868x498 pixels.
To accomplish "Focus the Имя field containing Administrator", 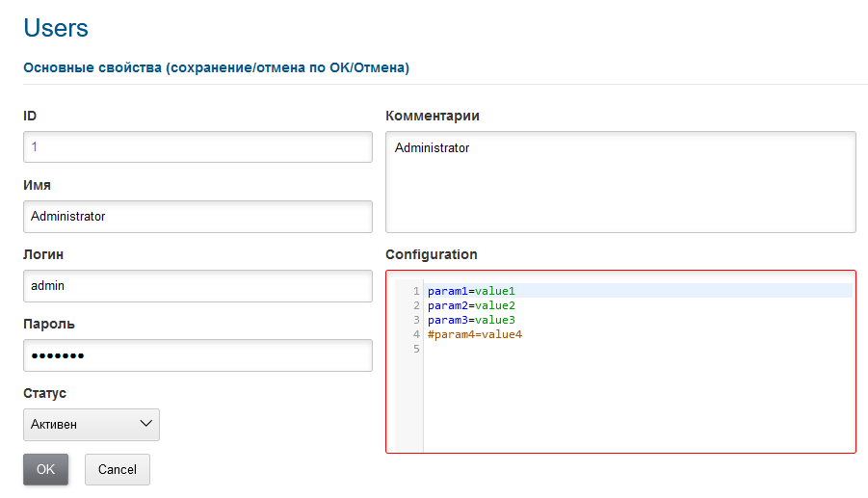I will click(197, 217).
